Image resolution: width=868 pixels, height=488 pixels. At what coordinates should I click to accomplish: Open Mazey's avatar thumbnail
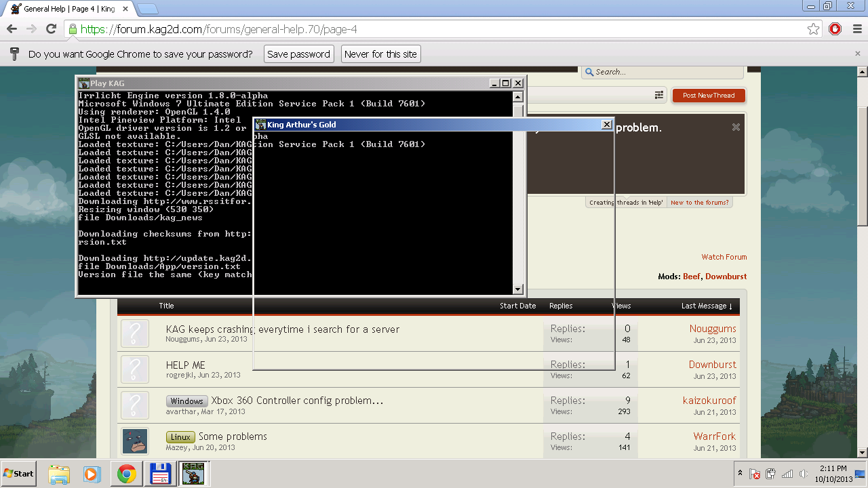135,441
